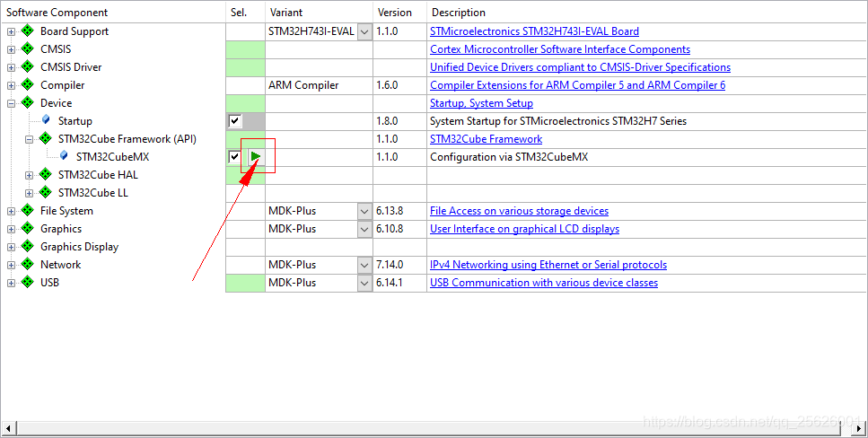Click the Software Component column header
Image resolution: width=868 pixels, height=438 pixels.
[x=113, y=13]
